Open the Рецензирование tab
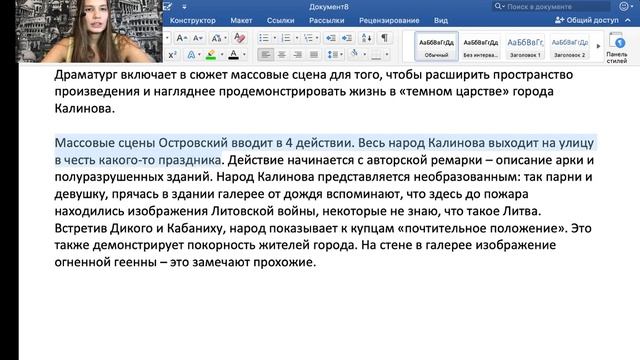Viewport: 640px width, 360px height. coord(389,20)
